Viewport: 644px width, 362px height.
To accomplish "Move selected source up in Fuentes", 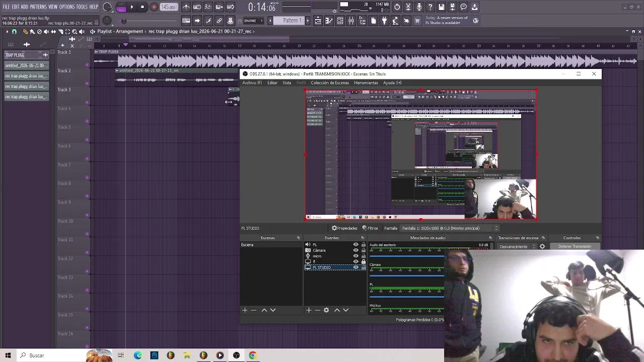I will [337, 310].
